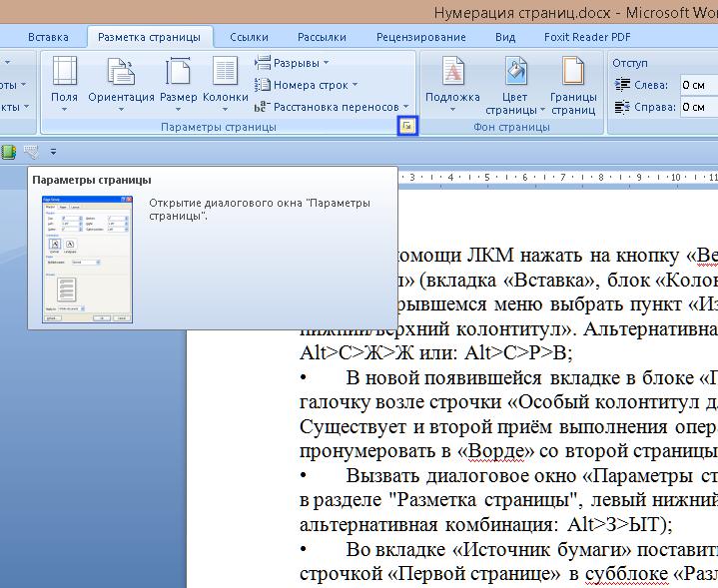Open the Поля (Margins) menu
The height and width of the screenshot is (588, 718).
[x=64, y=80]
